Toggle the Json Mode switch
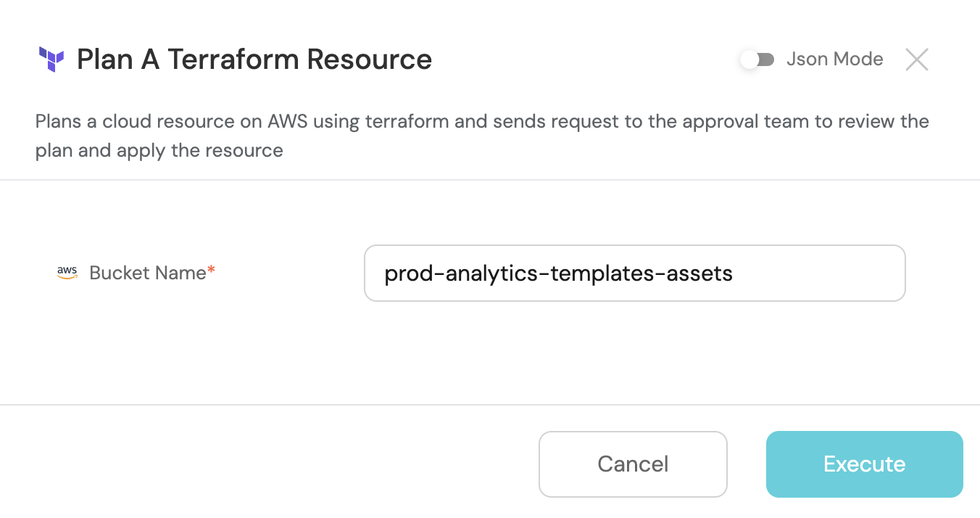Image resolution: width=980 pixels, height=518 pixels. tap(757, 59)
